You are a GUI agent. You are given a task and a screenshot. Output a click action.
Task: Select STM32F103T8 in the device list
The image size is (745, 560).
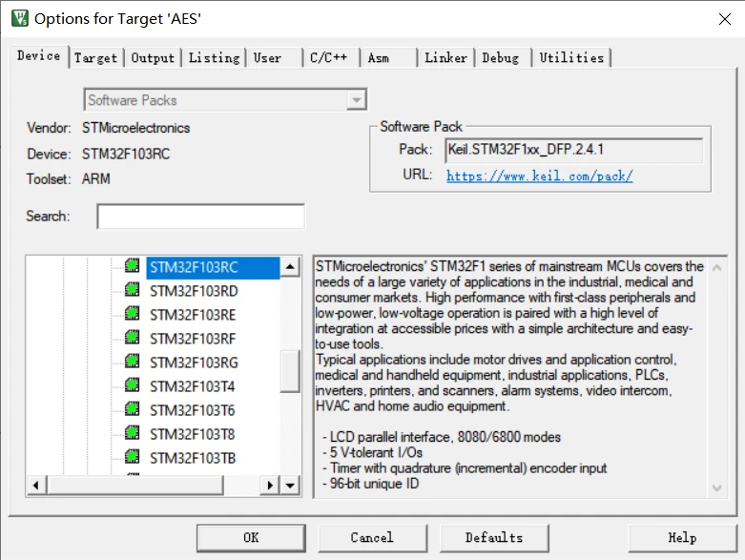click(193, 434)
